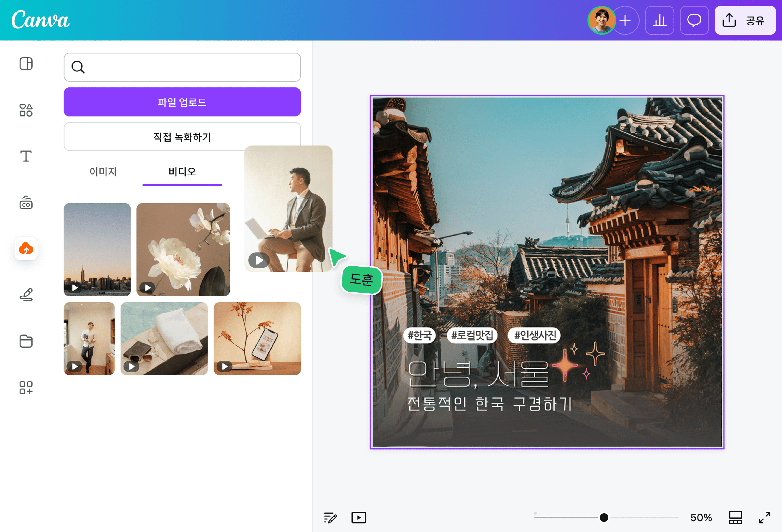Viewport: 782px width, 532px height.
Task: Click the 파일 업로드 button
Action: (x=182, y=102)
